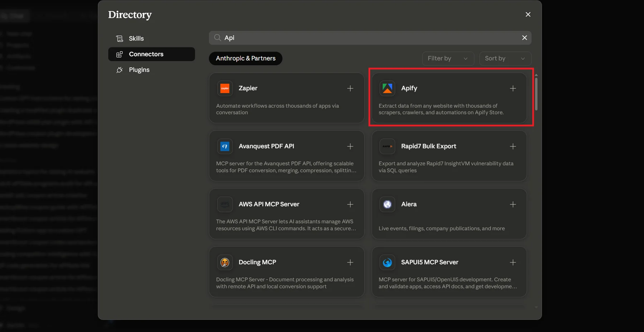Focus the search box containing Api
The height and width of the screenshot is (332, 644).
(370, 38)
